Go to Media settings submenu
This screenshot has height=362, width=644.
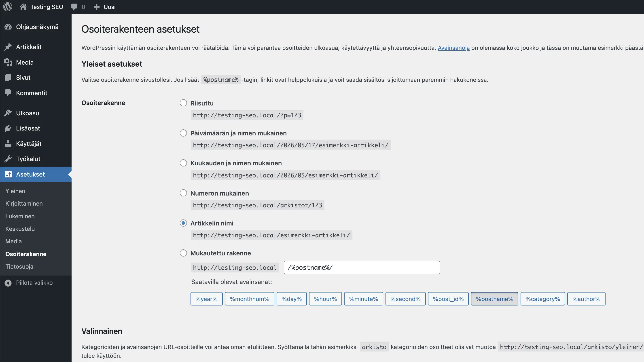pos(13,241)
